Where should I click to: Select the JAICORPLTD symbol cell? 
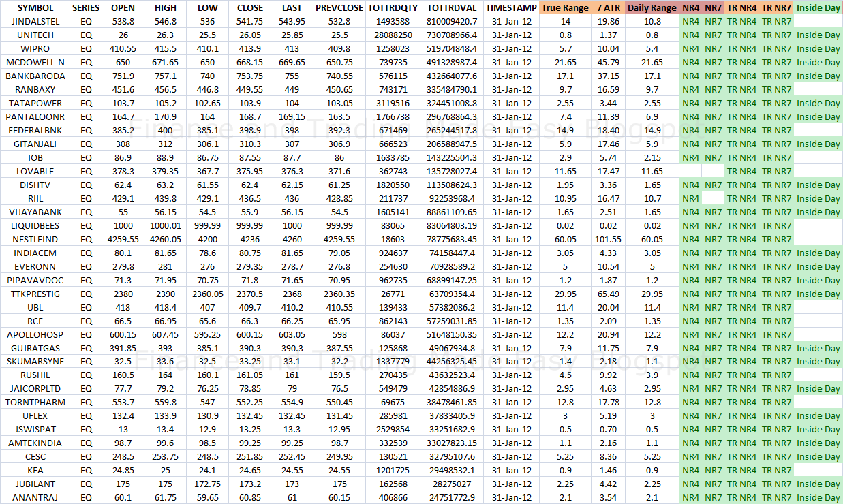(x=35, y=389)
